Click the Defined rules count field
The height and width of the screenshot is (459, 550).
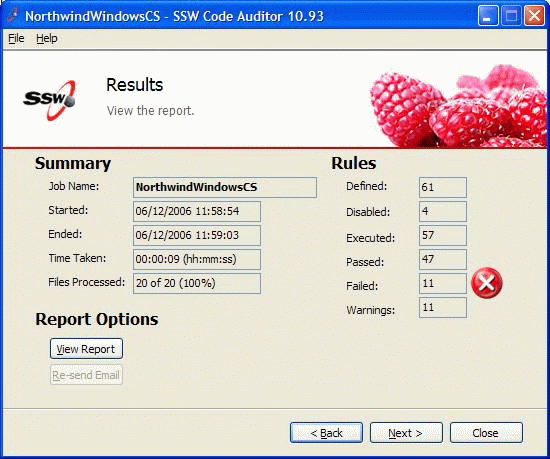coord(443,187)
